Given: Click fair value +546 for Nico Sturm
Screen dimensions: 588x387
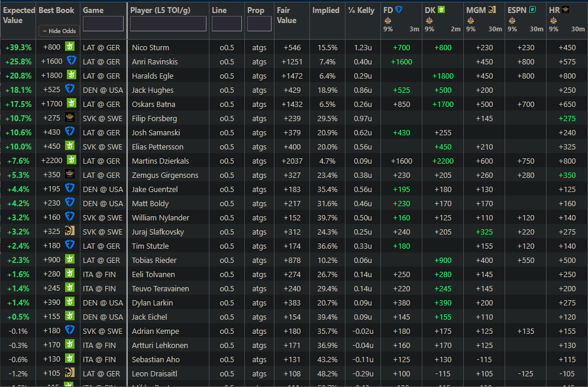Looking at the screenshot, I should [x=292, y=48].
